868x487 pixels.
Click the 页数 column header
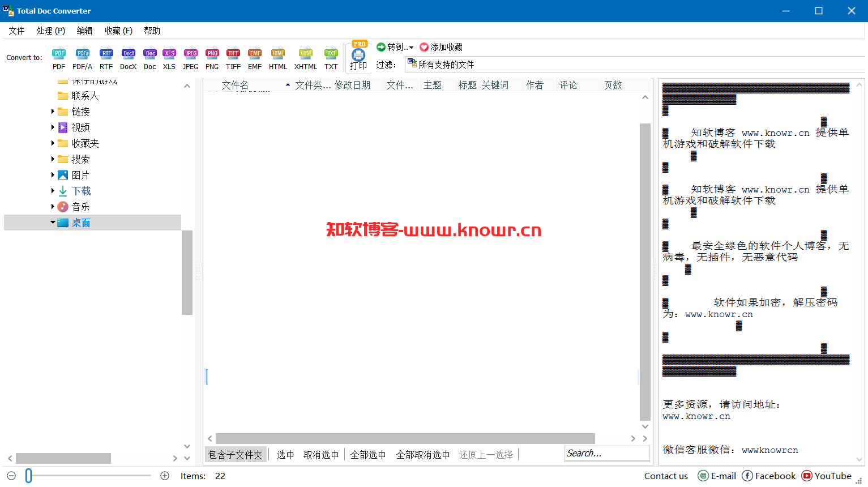point(613,85)
